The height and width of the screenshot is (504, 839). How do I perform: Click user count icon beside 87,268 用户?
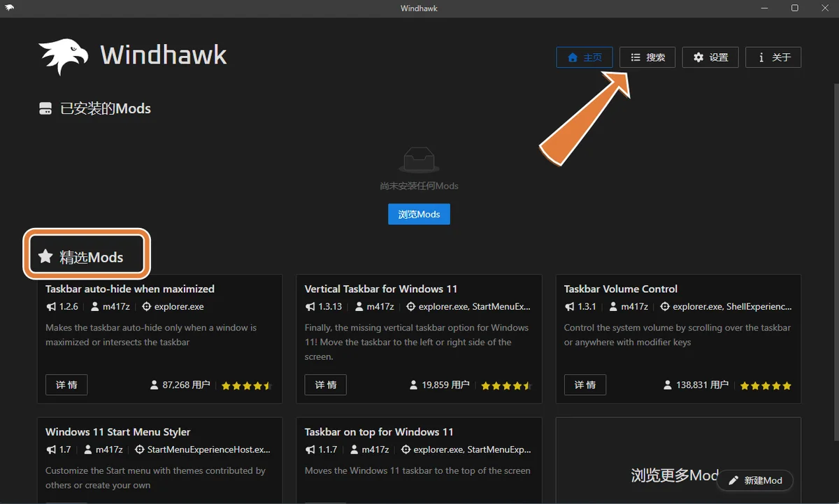(155, 385)
